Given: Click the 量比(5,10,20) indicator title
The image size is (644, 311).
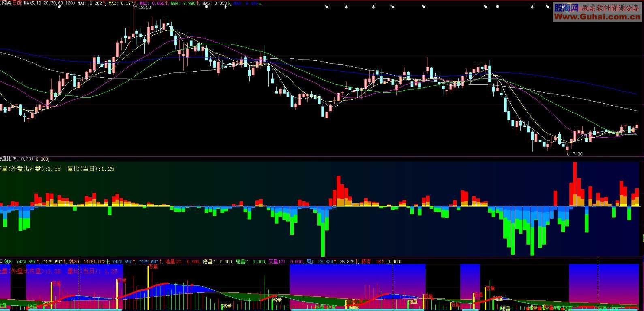Looking at the screenshot, I should (x=17, y=159).
